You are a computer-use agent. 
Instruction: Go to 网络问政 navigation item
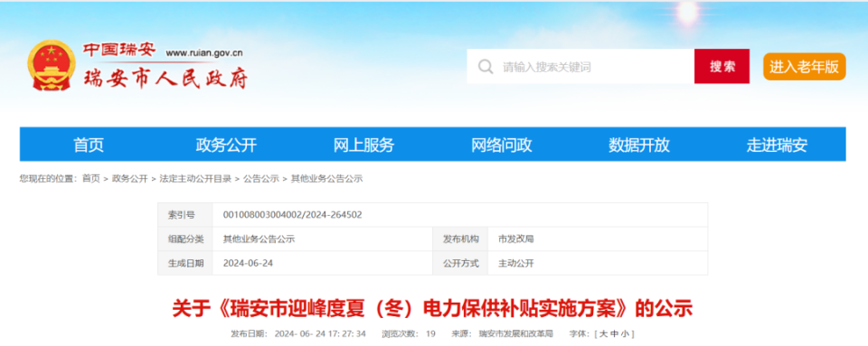502,145
